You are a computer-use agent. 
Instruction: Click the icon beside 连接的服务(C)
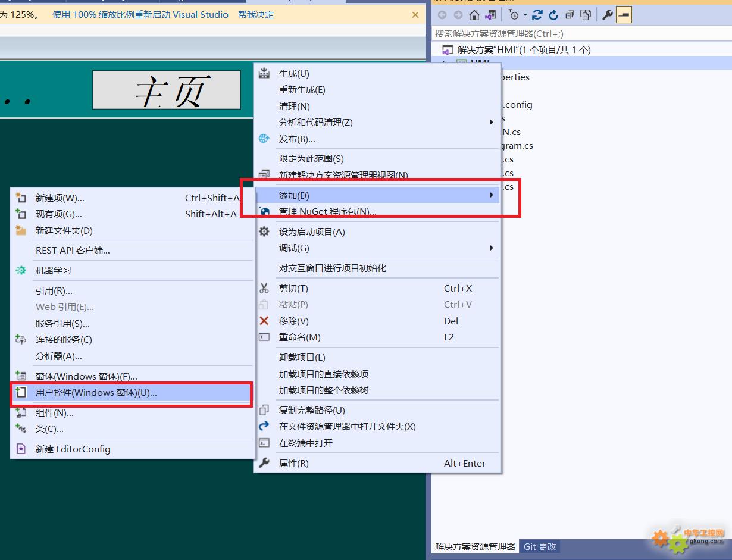click(21, 339)
